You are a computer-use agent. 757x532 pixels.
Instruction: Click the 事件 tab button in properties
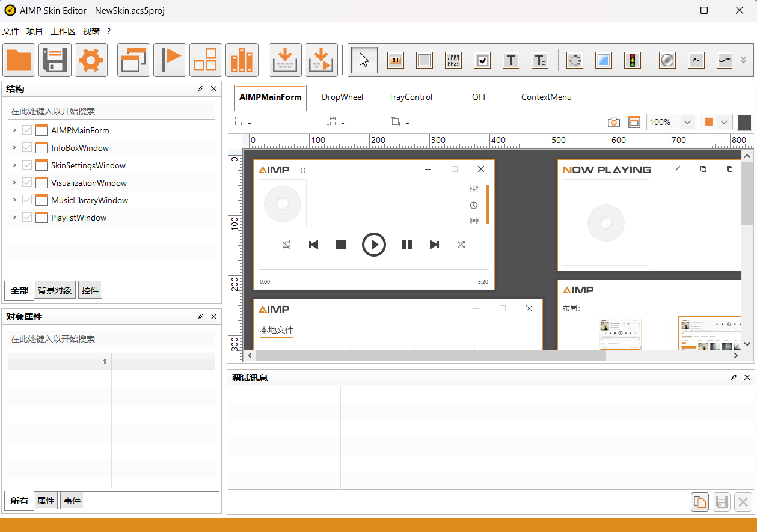pyautogui.click(x=72, y=501)
